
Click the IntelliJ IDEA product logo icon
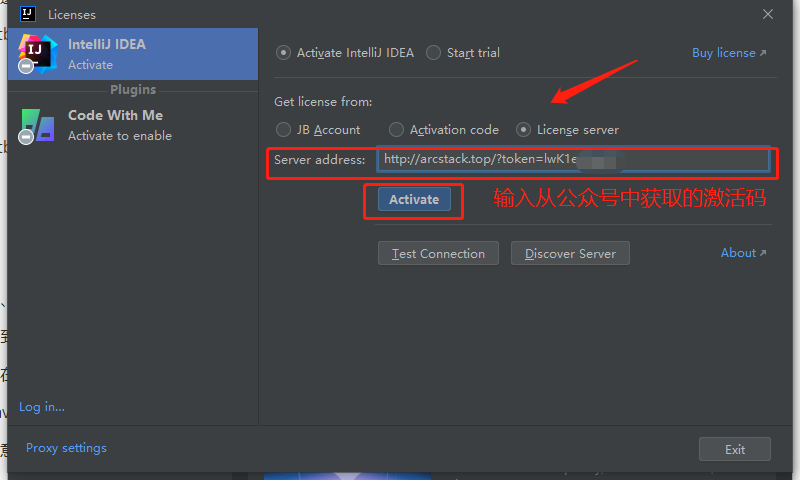tap(37, 54)
